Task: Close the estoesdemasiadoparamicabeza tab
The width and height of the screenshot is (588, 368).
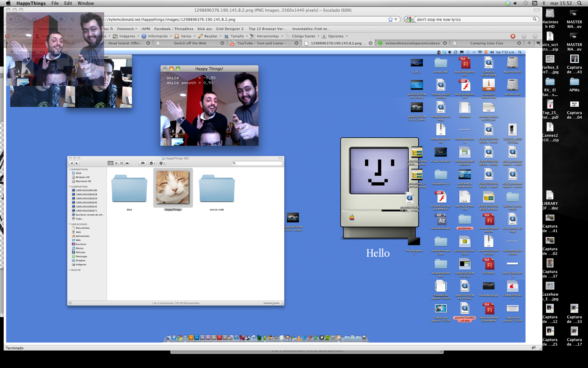Action: coord(445,43)
